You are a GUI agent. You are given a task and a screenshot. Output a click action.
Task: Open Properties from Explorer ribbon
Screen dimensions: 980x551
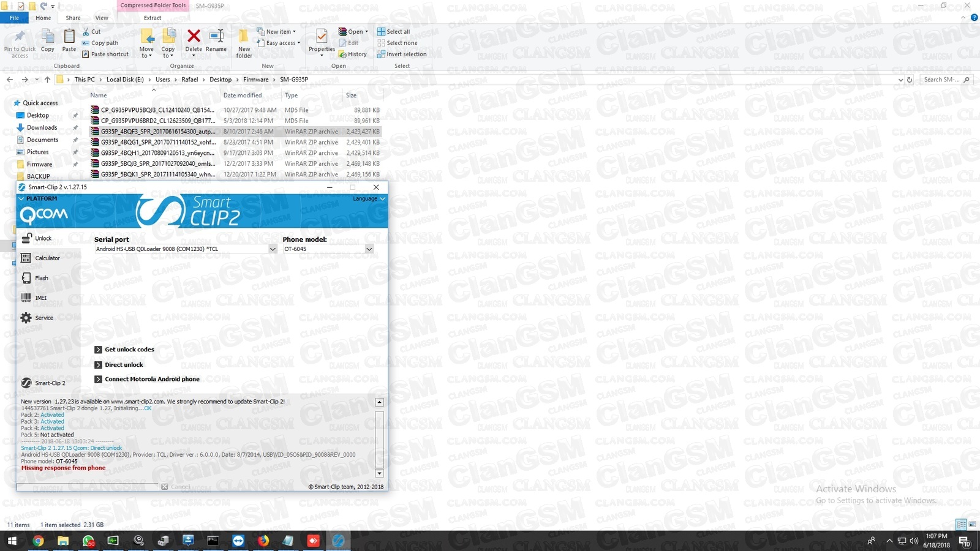[322, 43]
